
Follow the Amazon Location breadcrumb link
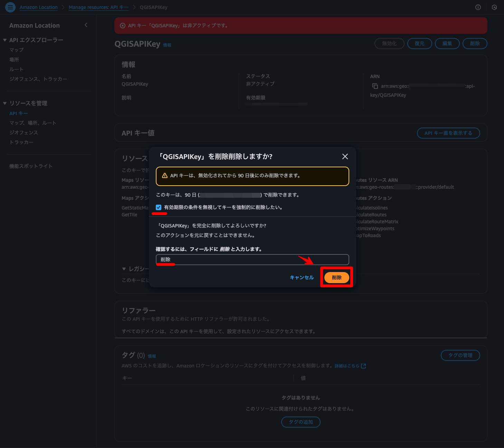(39, 7)
